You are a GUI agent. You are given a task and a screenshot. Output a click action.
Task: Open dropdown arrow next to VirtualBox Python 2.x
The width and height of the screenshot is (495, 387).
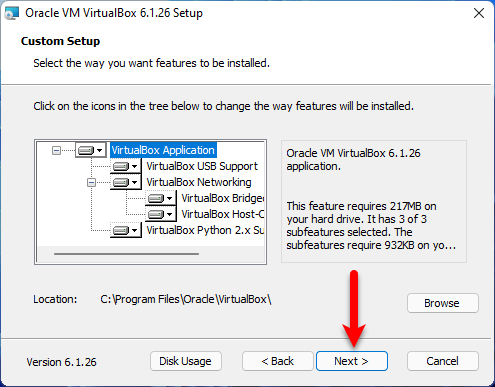[x=134, y=230]
